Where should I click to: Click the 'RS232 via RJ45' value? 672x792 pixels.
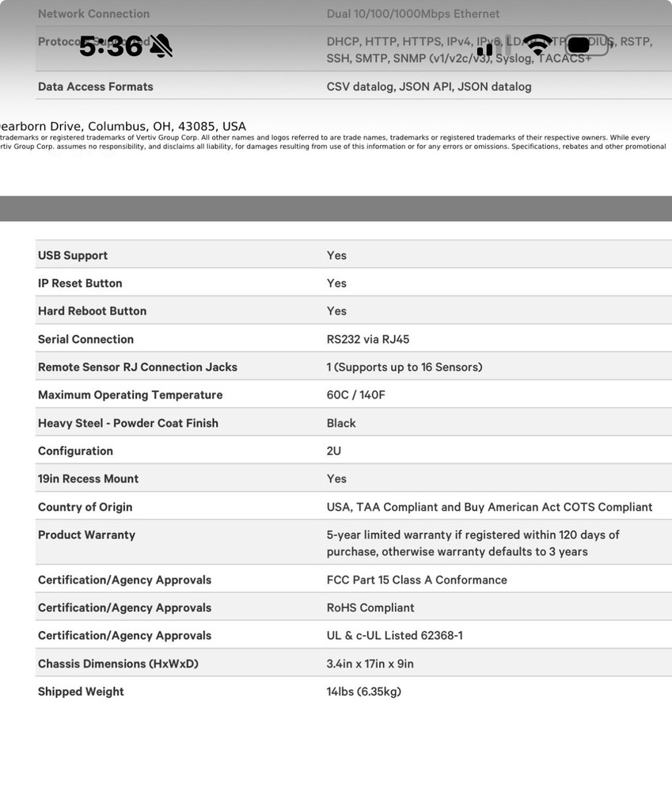pyautogui.click(x=367, y=339)
